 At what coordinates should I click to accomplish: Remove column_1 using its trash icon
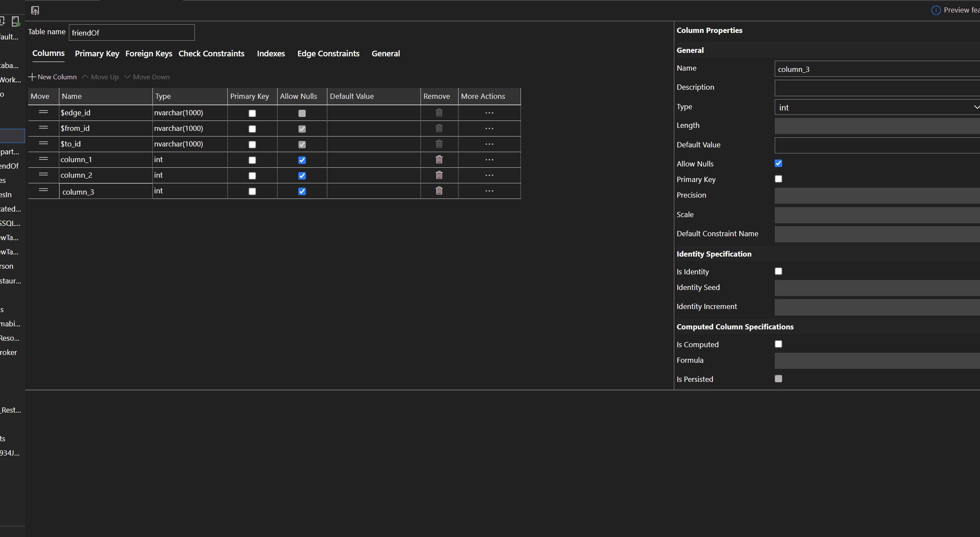(x=439, y=159)
